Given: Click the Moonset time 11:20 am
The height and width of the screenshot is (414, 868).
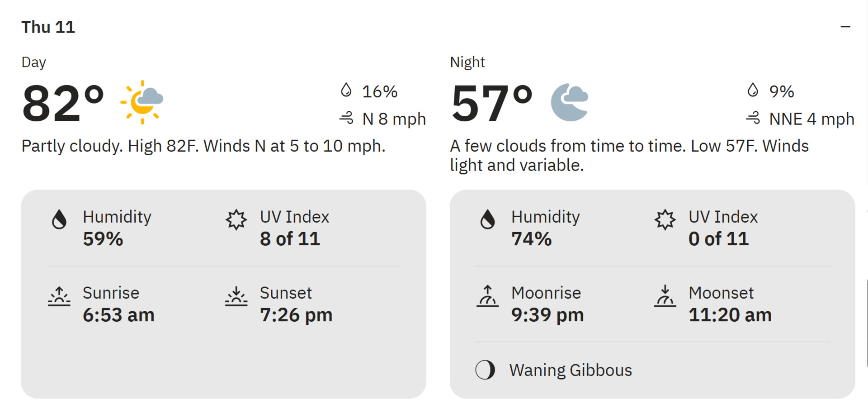Looking at the screenshot, I should click(x=730, y=315).
